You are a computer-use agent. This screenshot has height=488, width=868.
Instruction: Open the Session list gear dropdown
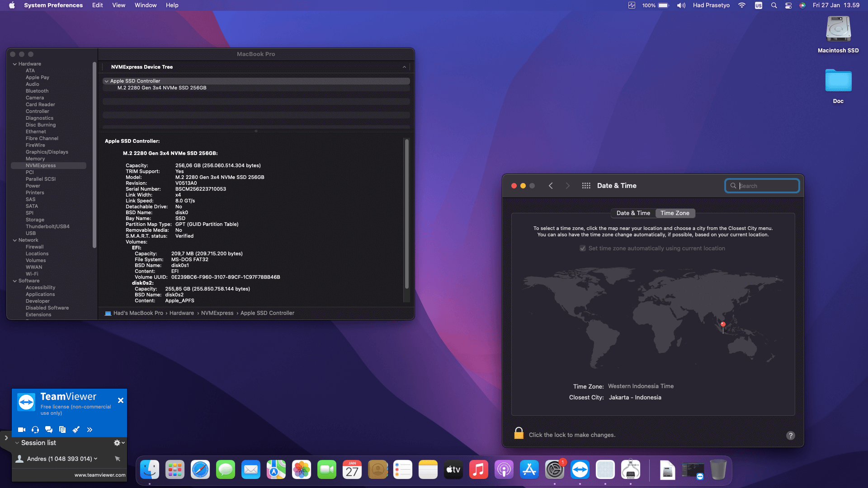[x=119, y=443]
